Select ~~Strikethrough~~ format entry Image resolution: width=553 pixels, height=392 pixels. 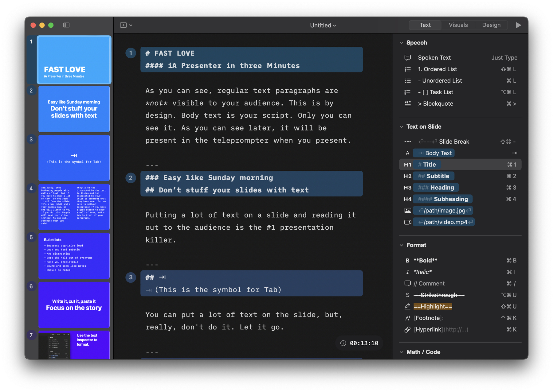pos(439,295)
